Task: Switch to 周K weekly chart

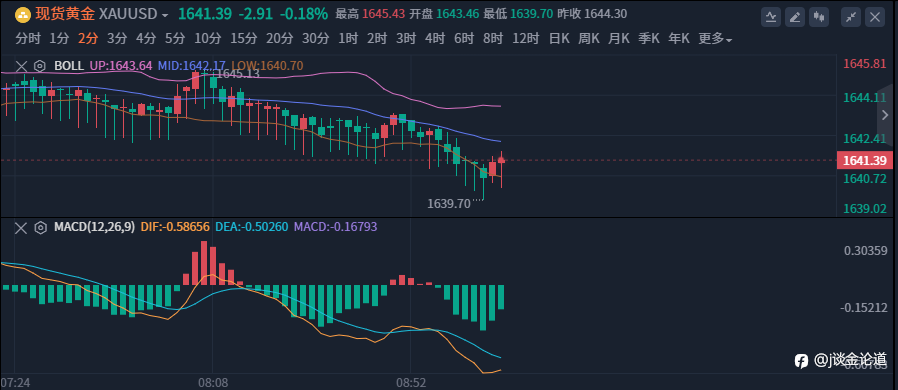Action: [589, 39]
